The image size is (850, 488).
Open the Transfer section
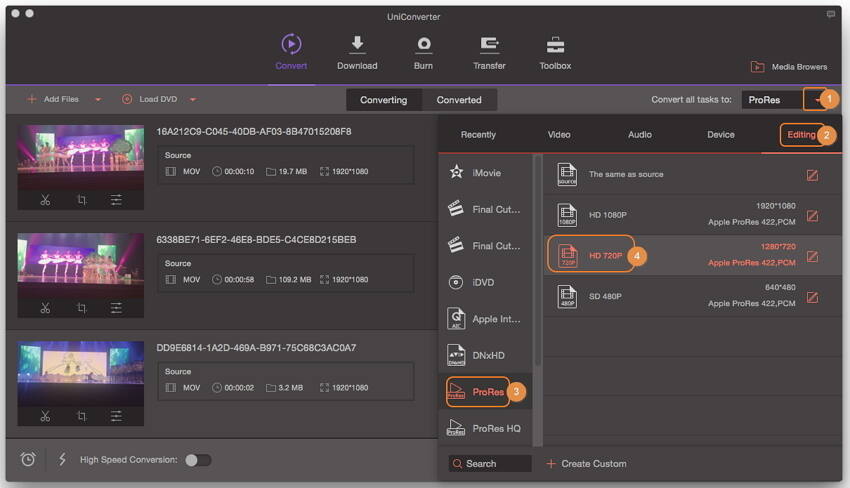[x=489, y=53]
